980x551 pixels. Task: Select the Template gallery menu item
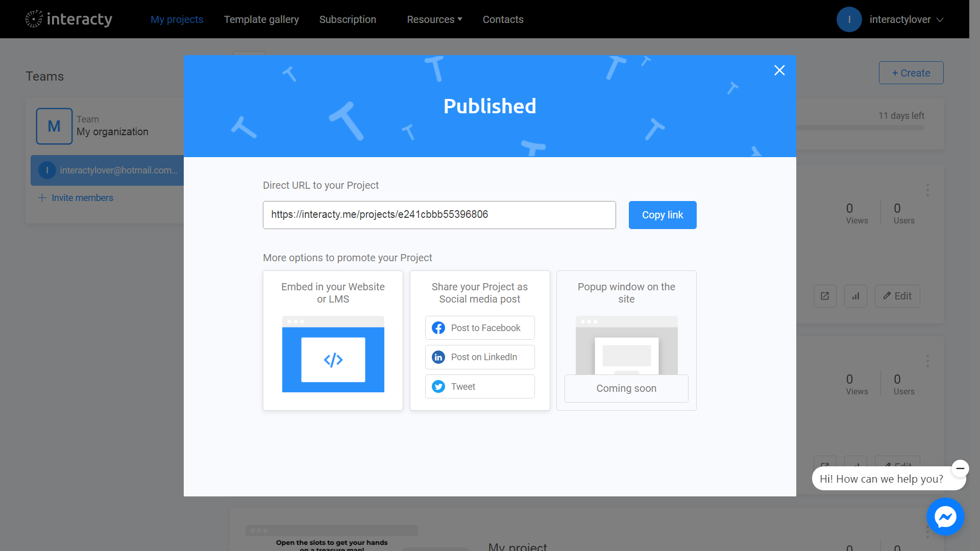pos(262,19)
